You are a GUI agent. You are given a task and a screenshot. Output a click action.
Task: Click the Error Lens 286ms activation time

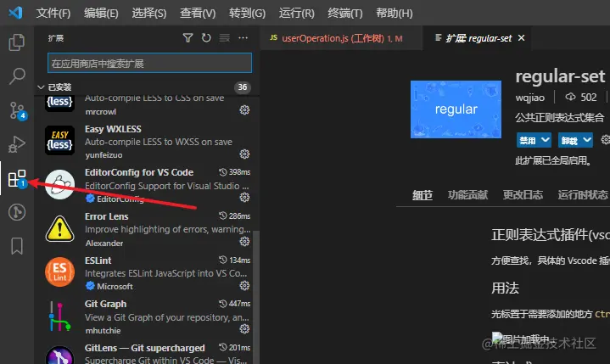coord(235,216)
